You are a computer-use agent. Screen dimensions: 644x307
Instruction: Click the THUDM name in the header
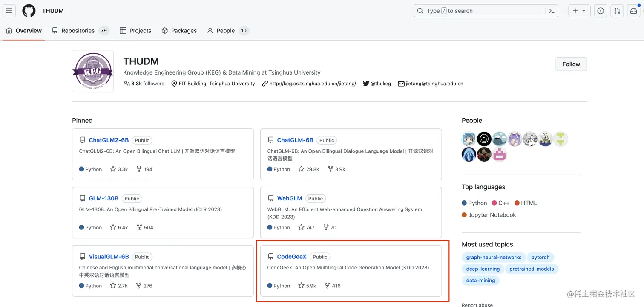pos(53,11)
